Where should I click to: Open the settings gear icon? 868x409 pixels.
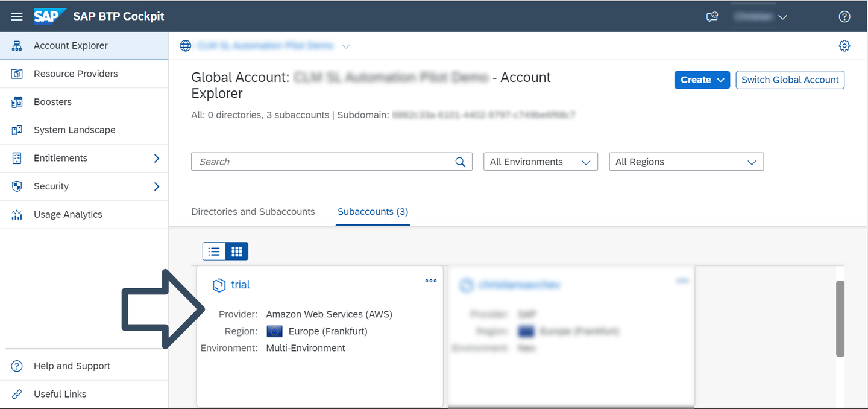[844, 46]
